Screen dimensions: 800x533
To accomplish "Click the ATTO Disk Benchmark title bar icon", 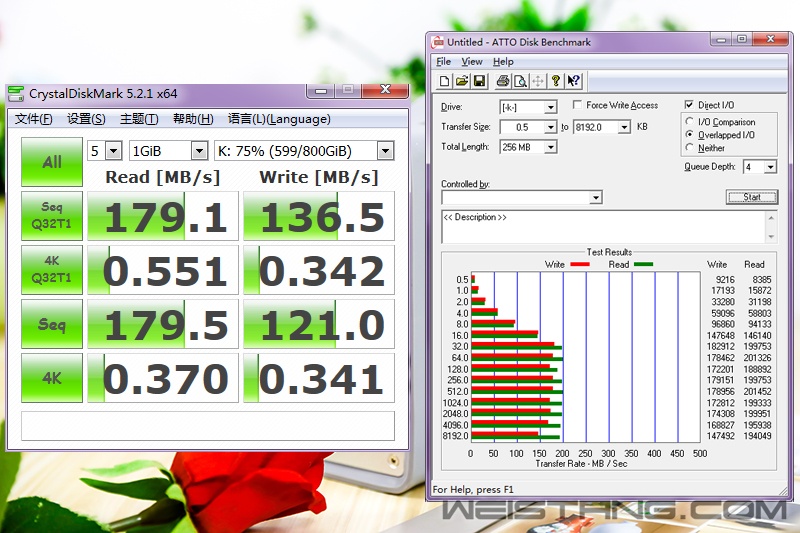I will (438, 42).
